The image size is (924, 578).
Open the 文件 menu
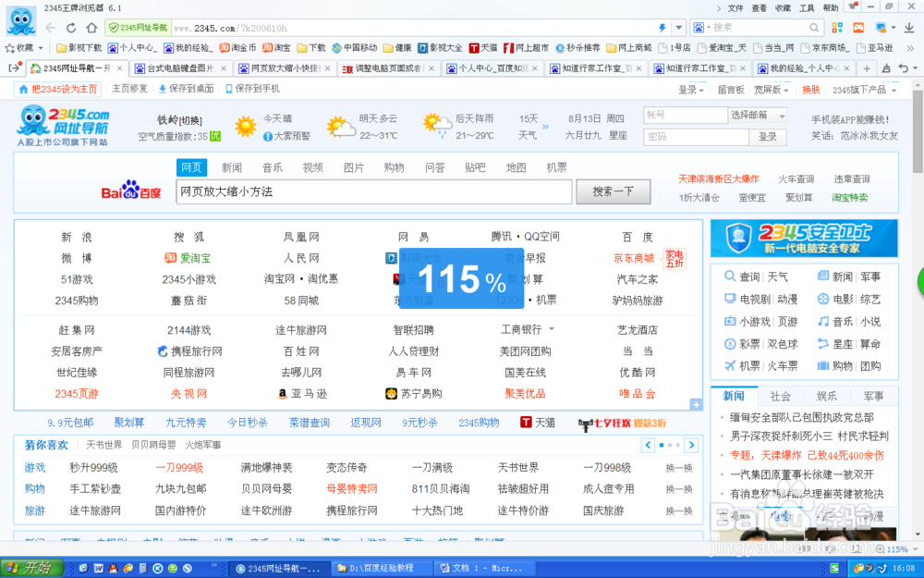pos(736,7)
